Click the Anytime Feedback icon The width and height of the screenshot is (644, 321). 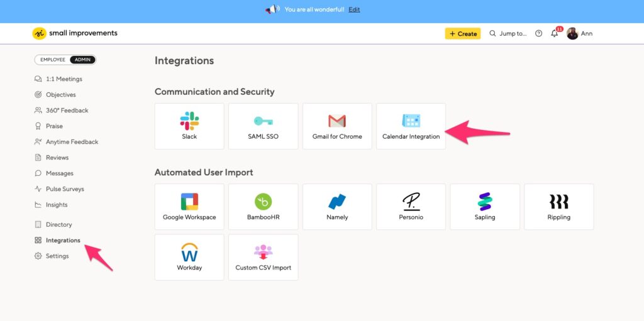(38, 141)
